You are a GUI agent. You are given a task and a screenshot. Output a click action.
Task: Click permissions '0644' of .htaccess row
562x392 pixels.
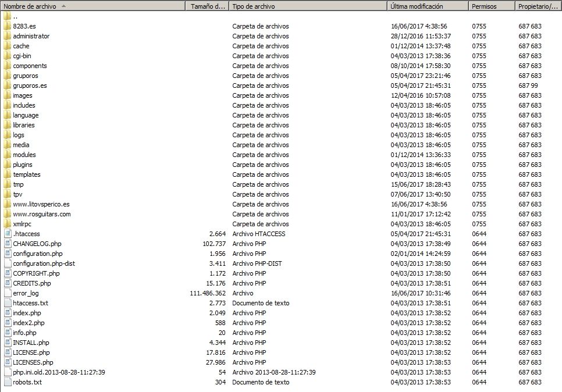coord(479,234)
